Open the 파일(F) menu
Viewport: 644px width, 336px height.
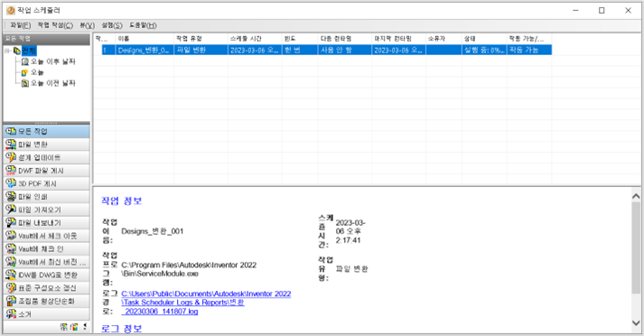(x=21, y=25)
